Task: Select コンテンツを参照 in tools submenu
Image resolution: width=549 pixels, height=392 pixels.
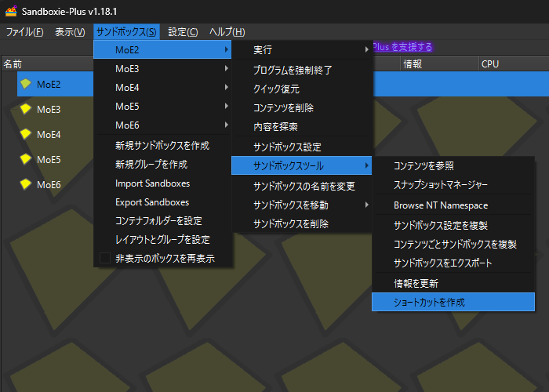Action: pyautogui.click(x=453, y=165)
